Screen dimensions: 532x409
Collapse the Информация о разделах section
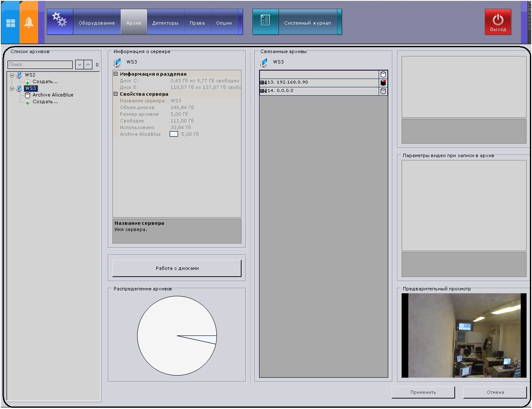tap(116, 74)
